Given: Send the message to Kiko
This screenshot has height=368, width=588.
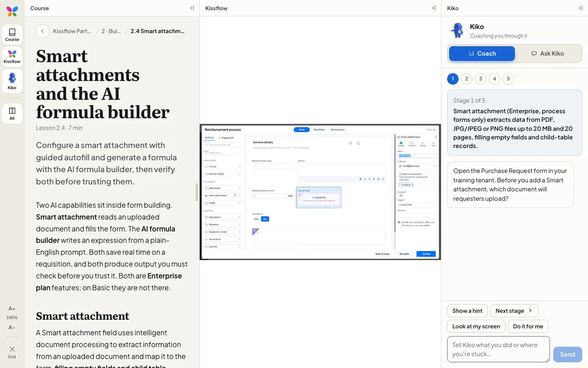Looking at the screenshot, I should pos(567,354).
